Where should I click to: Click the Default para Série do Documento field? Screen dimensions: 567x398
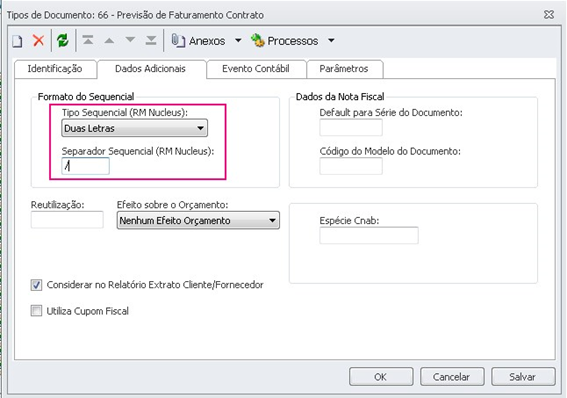351,128
